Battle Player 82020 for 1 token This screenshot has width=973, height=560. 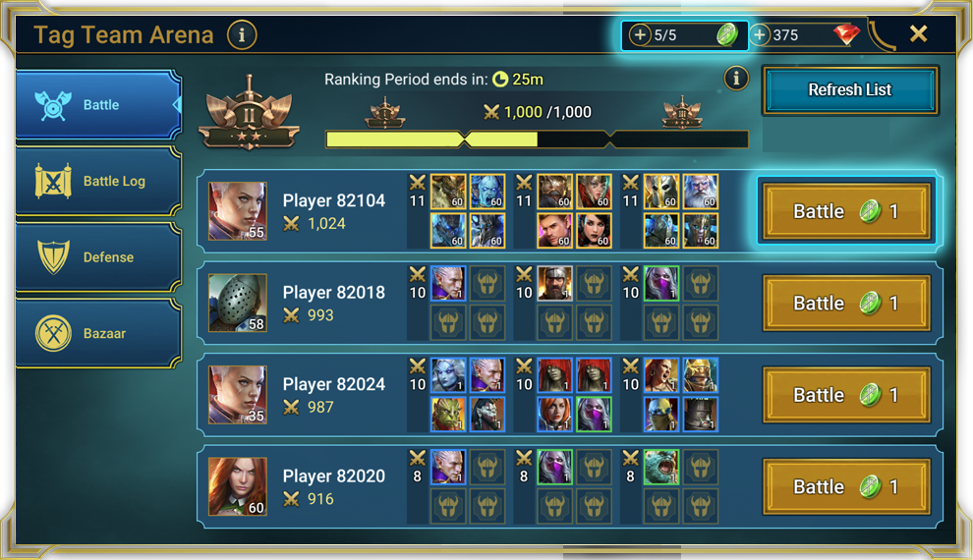click(x=846, y=487)
